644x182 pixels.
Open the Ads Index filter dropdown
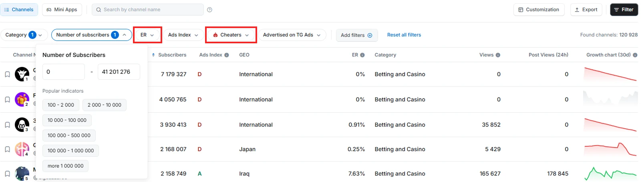183,35
